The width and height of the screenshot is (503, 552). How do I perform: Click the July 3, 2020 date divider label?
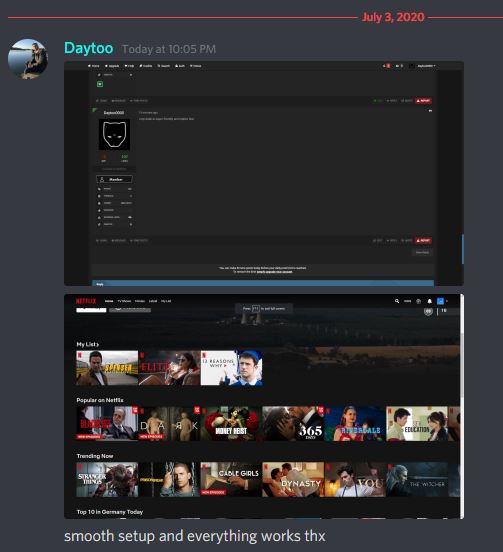(x=393, y=17)
